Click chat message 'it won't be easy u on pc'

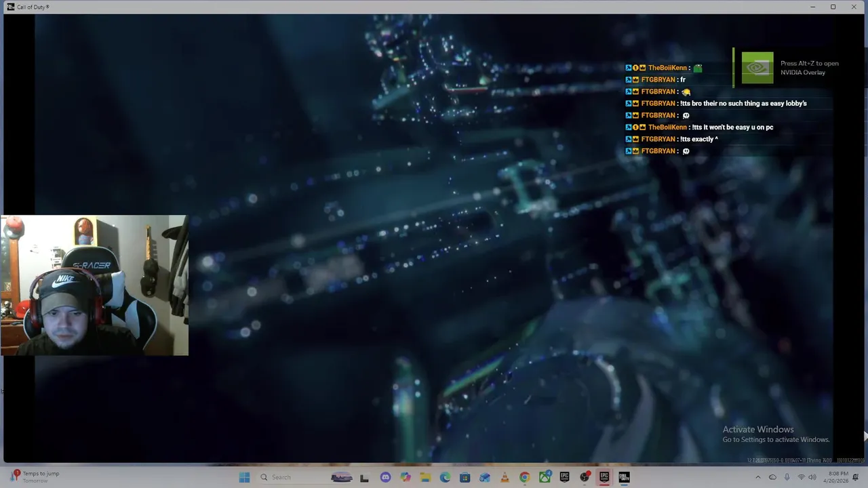tap(737, 127)
